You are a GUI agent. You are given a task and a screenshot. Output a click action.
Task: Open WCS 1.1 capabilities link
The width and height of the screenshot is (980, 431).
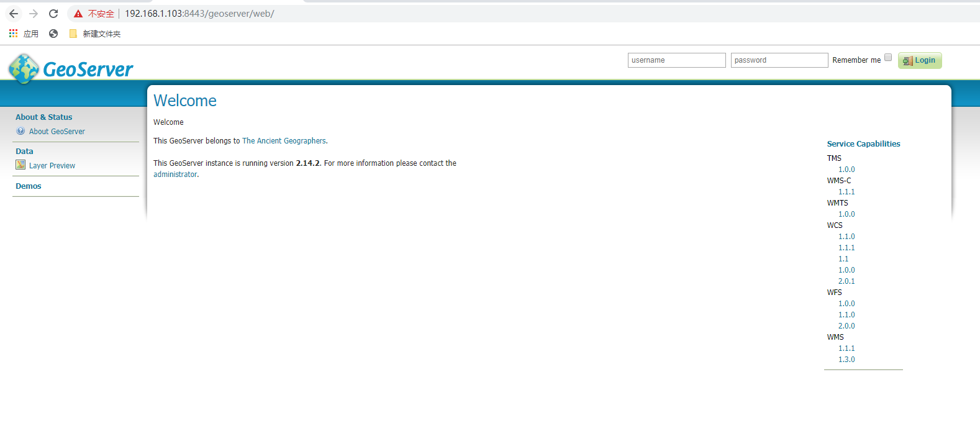click(843, 259)
